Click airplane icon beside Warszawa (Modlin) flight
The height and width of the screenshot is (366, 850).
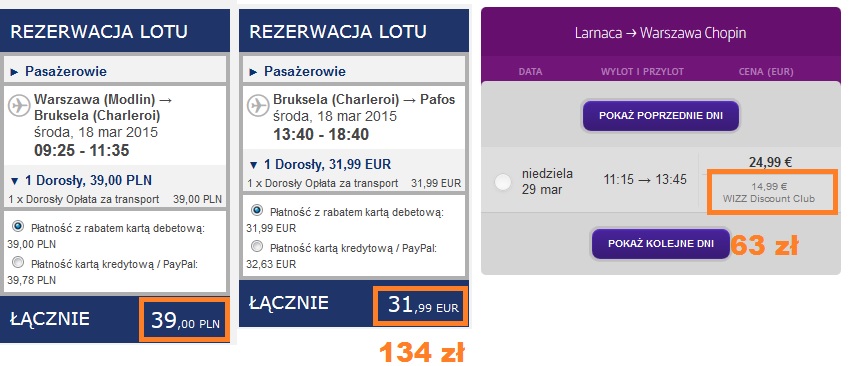click(x=20, y=105)
